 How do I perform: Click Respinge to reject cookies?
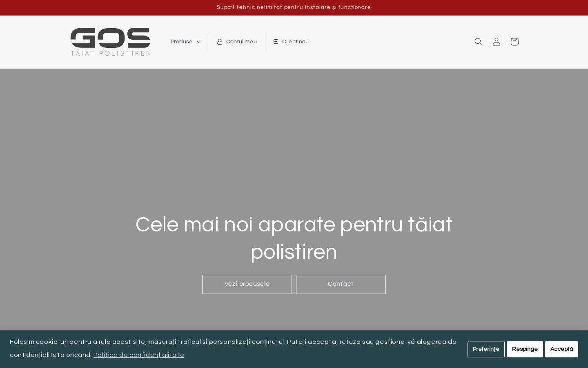coord(525,349)
